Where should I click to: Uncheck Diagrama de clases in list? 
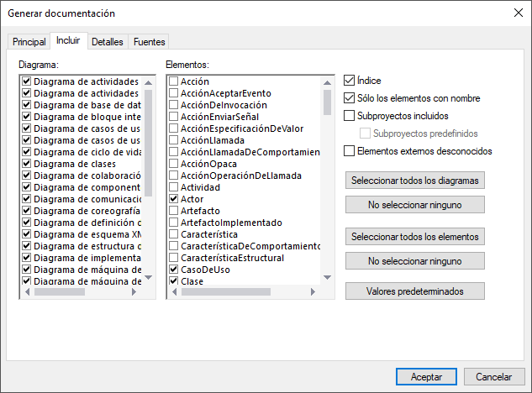(x=27, y=165)
